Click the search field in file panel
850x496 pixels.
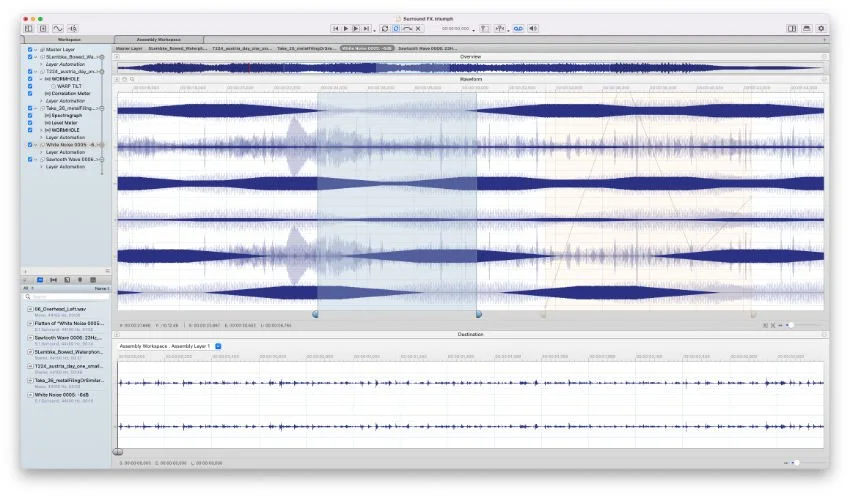tap(66, 297)
